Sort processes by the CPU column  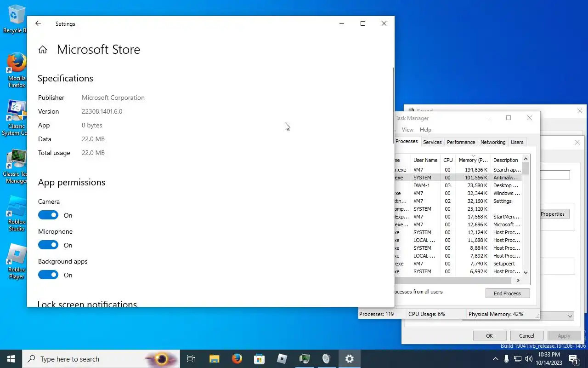(448, 160)
